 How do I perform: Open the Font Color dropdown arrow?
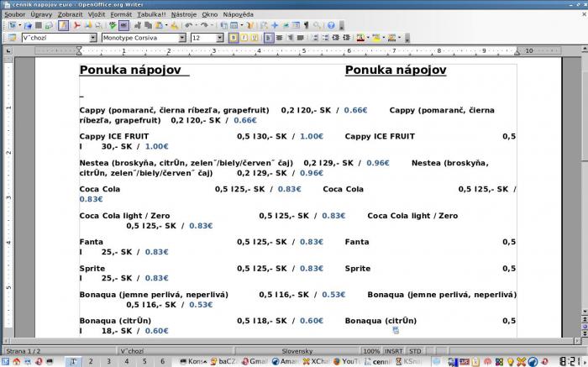pyautogui.click(x=368, y=38)
